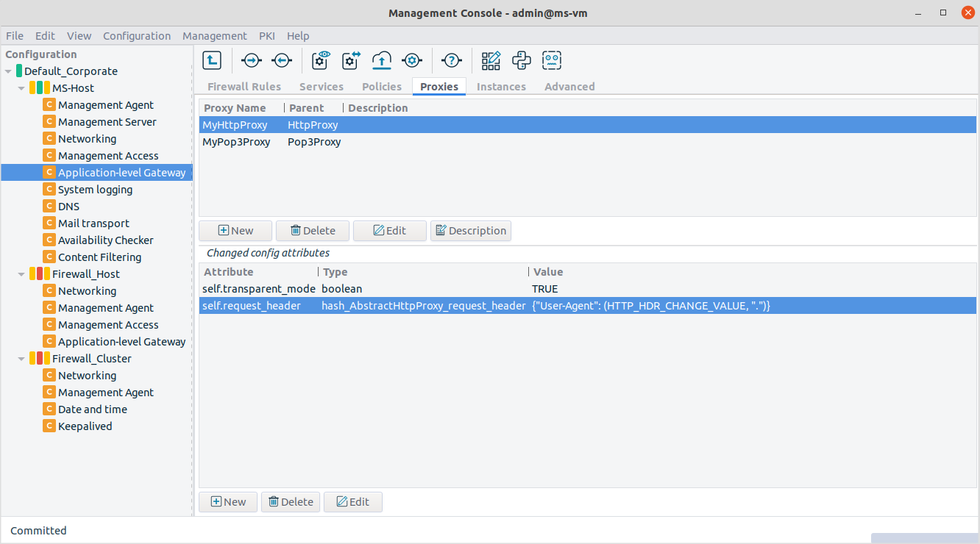This screenshot has height=544, width=980.
Task: Open the Configuration menu
Action: coord(137,35)
